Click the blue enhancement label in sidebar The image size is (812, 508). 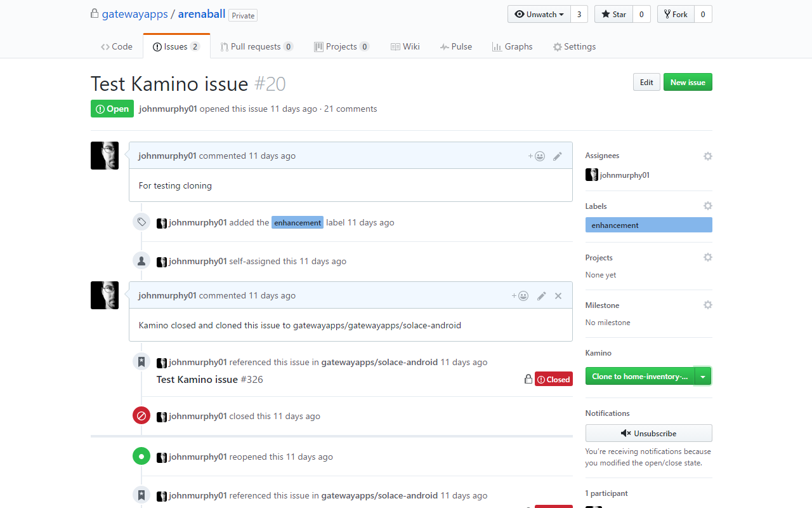click(648, 225)
